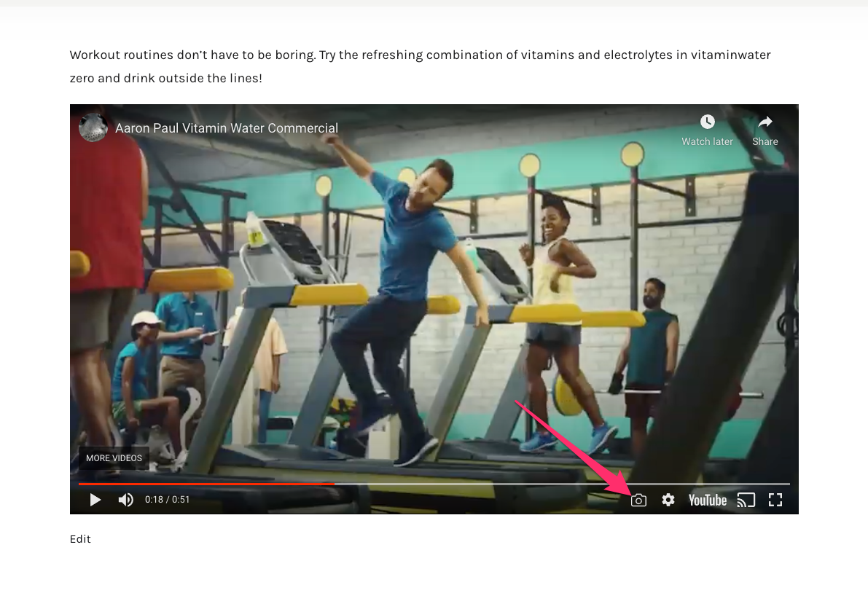Viewport: 868px width, 593px height.
Task: Share the video
Action: pos(765,130)
